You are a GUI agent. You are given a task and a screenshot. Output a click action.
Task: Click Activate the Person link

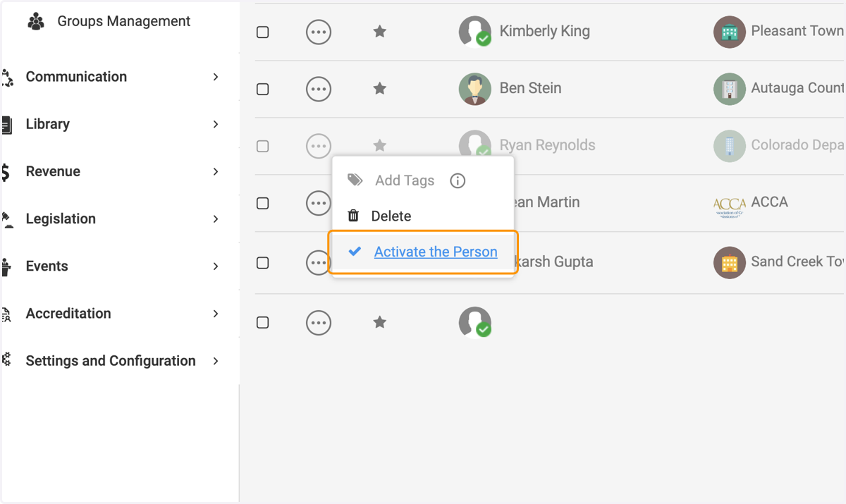[x=436, y=252]
